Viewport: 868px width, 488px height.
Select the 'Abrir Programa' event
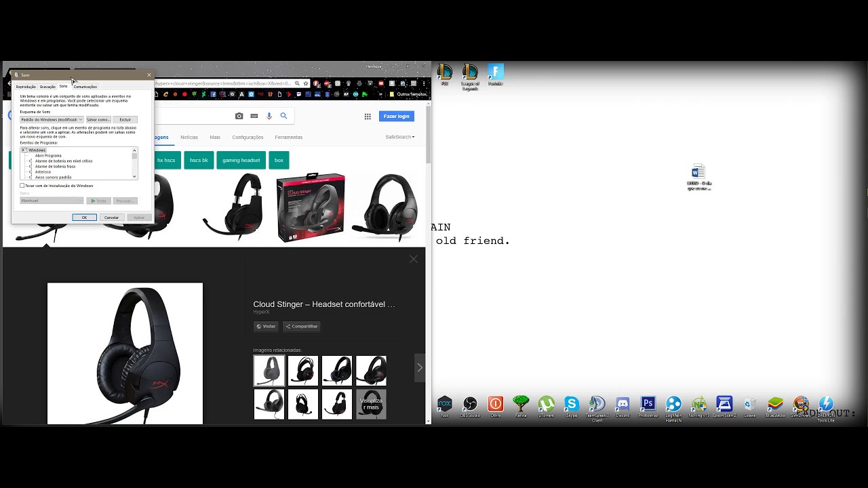(x=48, y=155)
